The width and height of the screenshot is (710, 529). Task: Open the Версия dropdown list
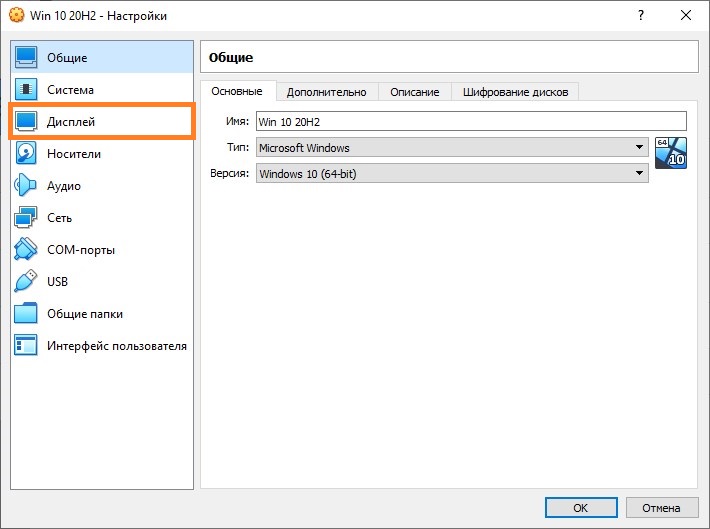click(x=451, y=173)
